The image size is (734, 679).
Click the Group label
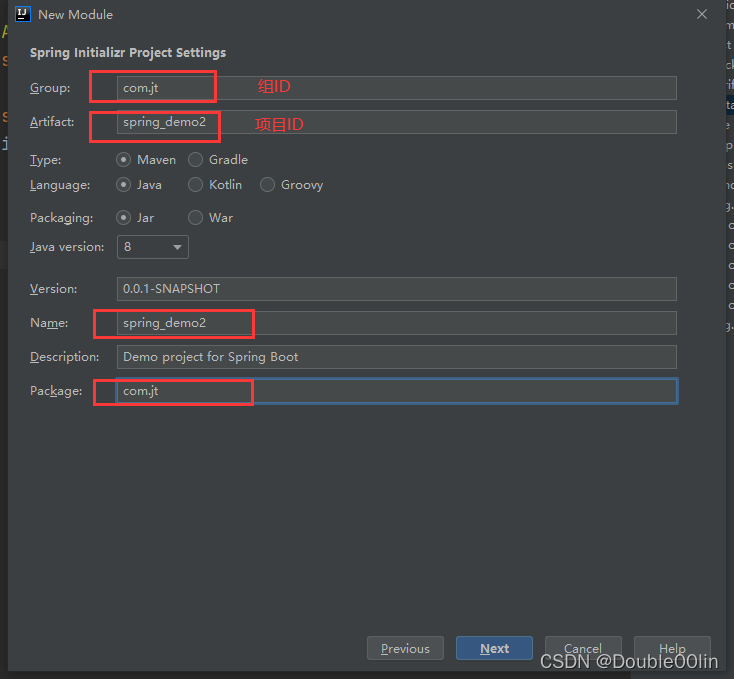50,88
